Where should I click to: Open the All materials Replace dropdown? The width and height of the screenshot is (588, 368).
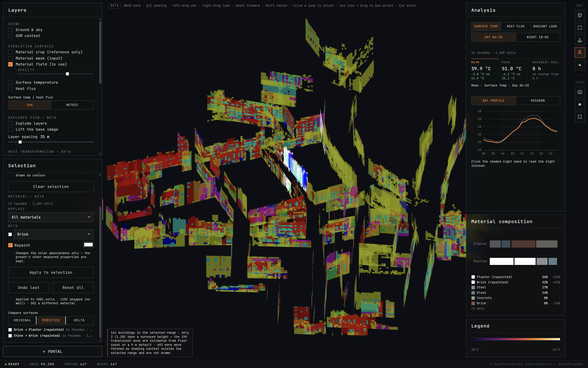coord(51,217)
